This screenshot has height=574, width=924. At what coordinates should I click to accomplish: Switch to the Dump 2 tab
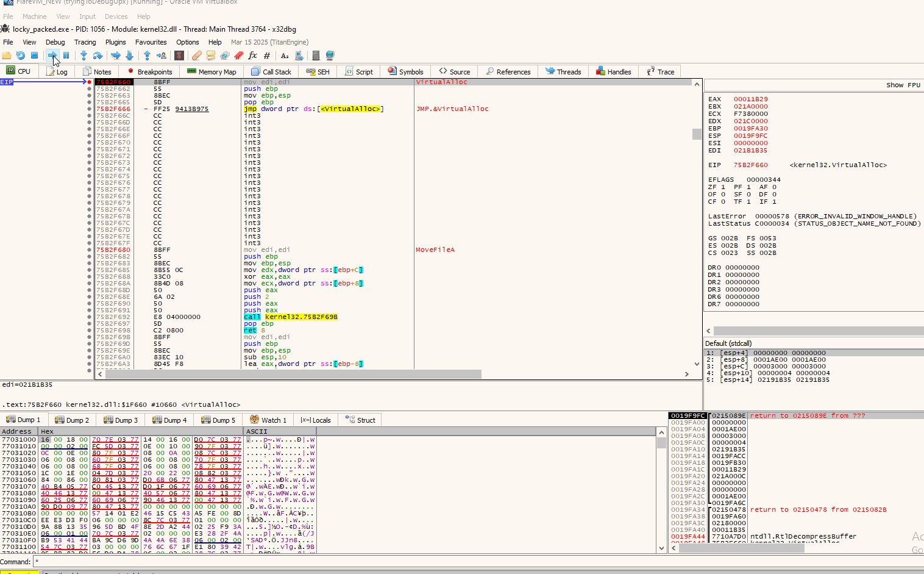72,420
